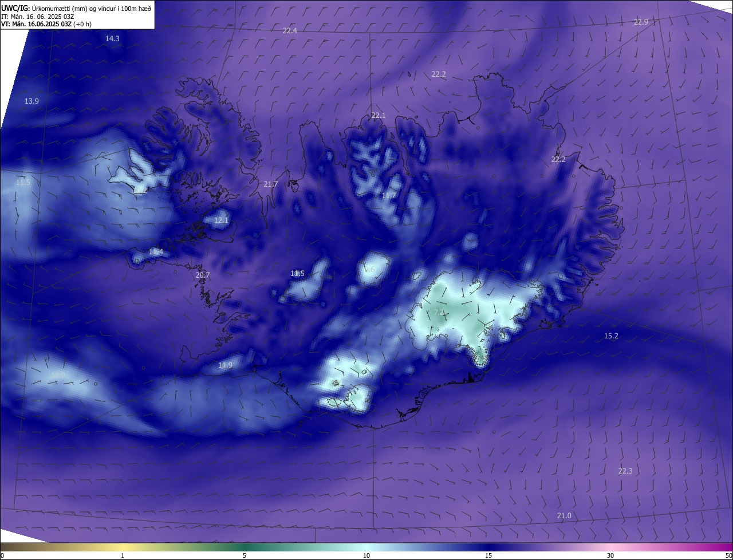
Task: Click the colorbar tick label 10
Action: pyautogui.click(x=366, y=555)
